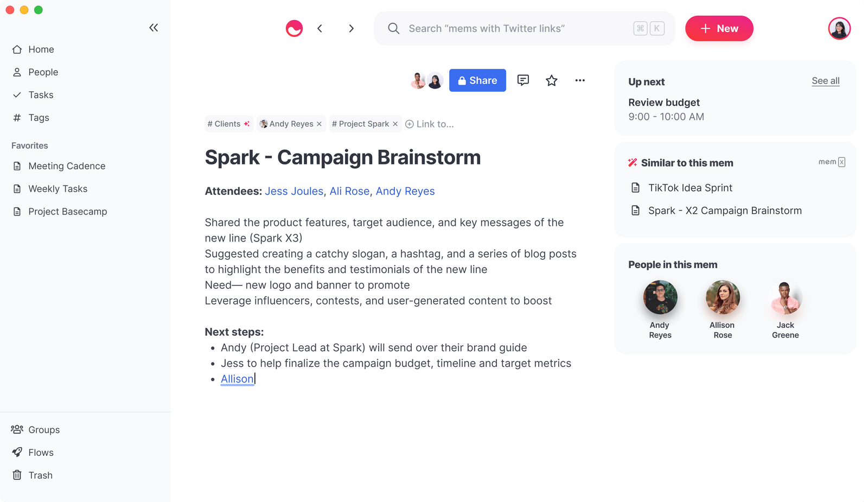
Task: Open the Tags section
Action: pos(38,117)
